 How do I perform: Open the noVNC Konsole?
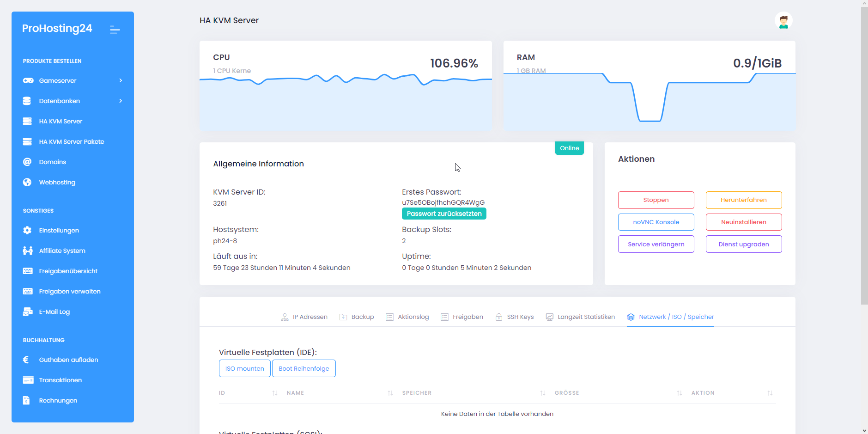656,222
